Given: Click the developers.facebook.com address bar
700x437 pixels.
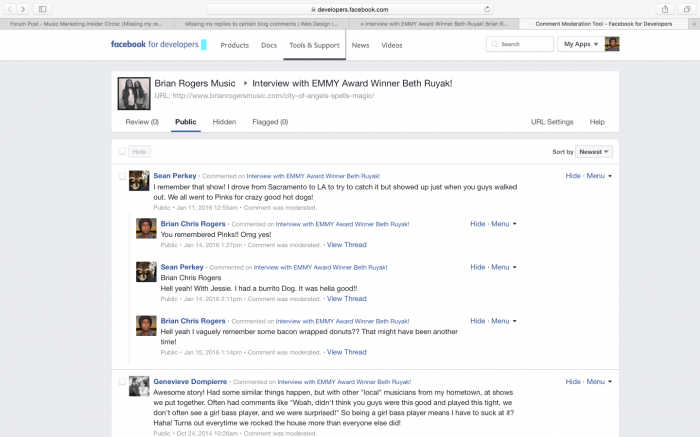Looking at the screenshot, I should pyautogui.click(x=350, y=9).
